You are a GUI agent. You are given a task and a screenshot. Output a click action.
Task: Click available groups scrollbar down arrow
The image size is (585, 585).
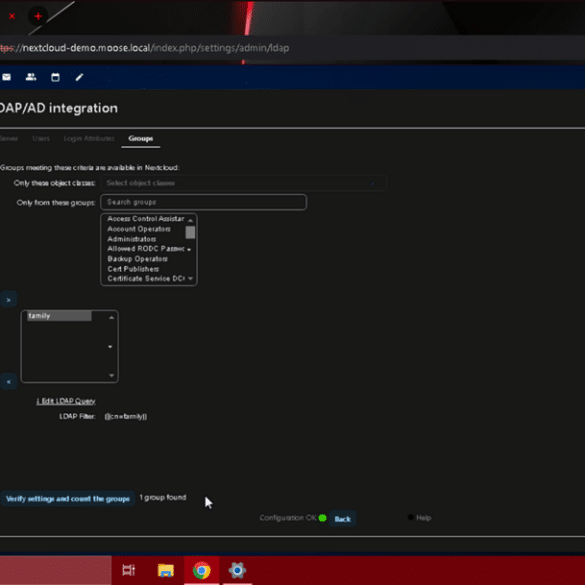coord(190,278)
